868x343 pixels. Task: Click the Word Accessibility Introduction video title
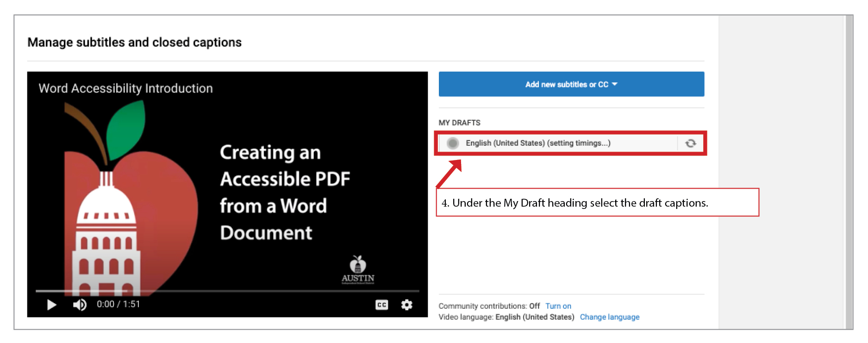click(x=125, y=88)
